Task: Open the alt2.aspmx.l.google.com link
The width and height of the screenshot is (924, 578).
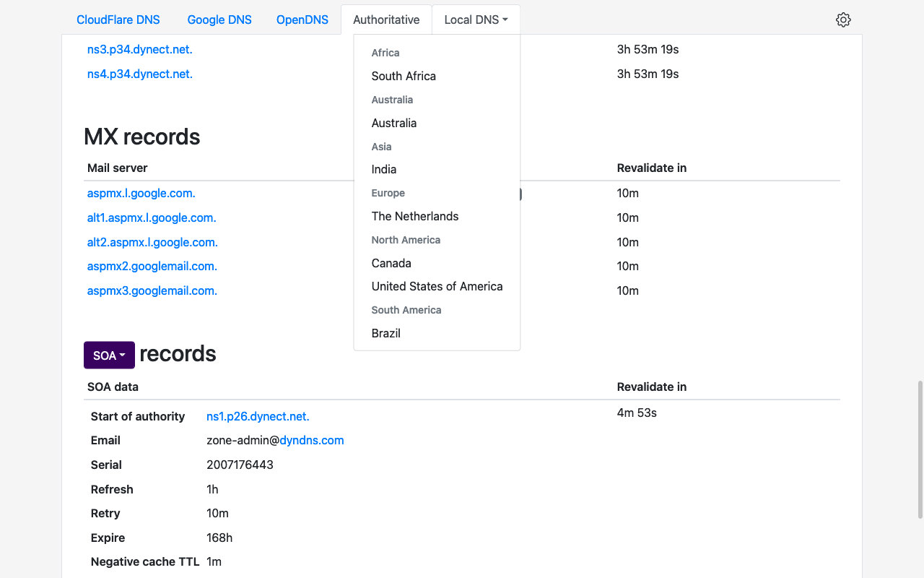Action: [152, 242]
